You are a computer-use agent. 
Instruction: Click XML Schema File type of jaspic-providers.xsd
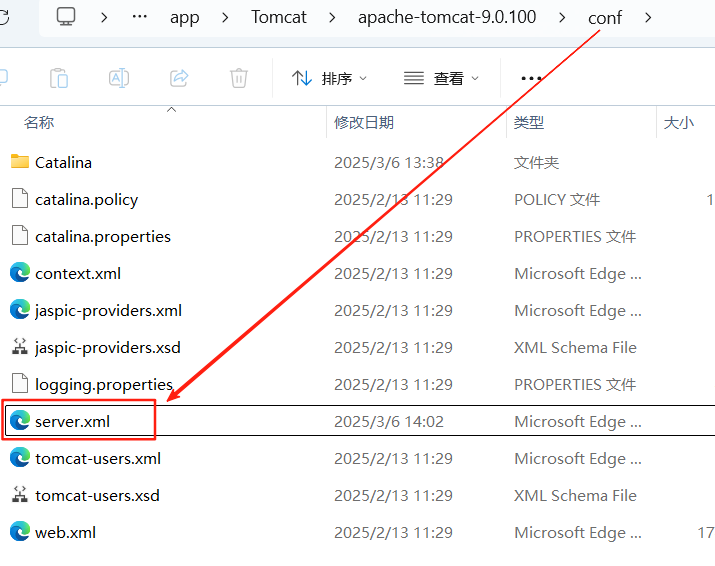click(575, 348)
